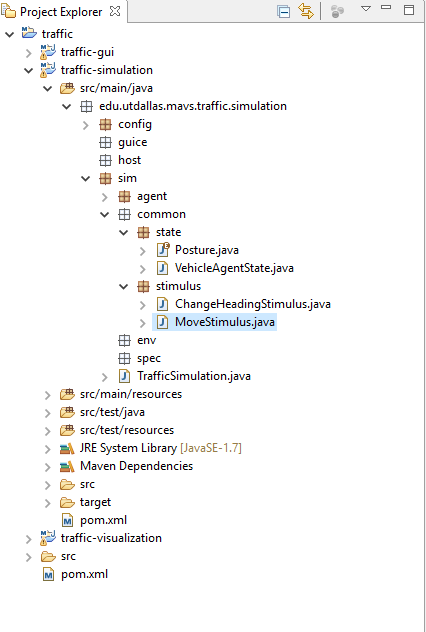
Task: Click the MoveStimulus.java file icon
Action: pyautogui.click(x=162, y=322)
